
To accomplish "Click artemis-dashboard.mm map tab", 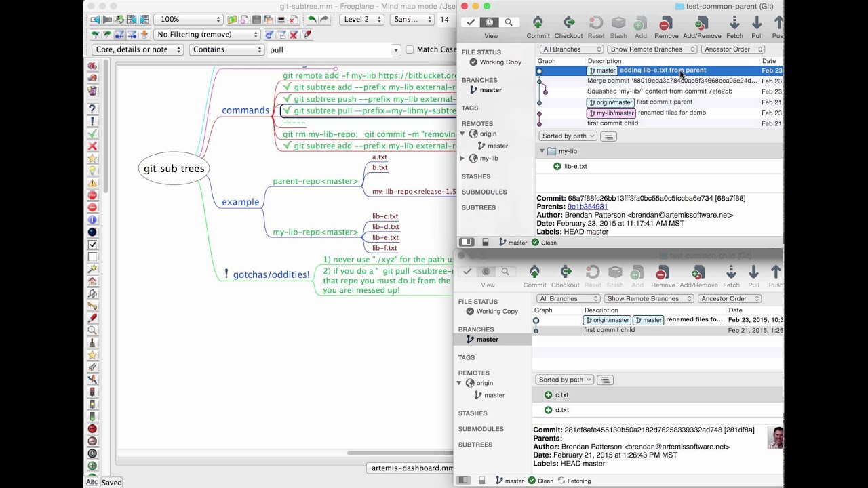I will pyautogui.click(x=412, y=468).
